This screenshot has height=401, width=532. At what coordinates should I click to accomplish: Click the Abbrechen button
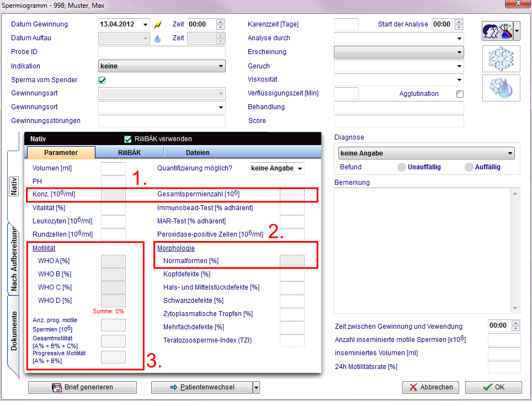tap(430, 387)
